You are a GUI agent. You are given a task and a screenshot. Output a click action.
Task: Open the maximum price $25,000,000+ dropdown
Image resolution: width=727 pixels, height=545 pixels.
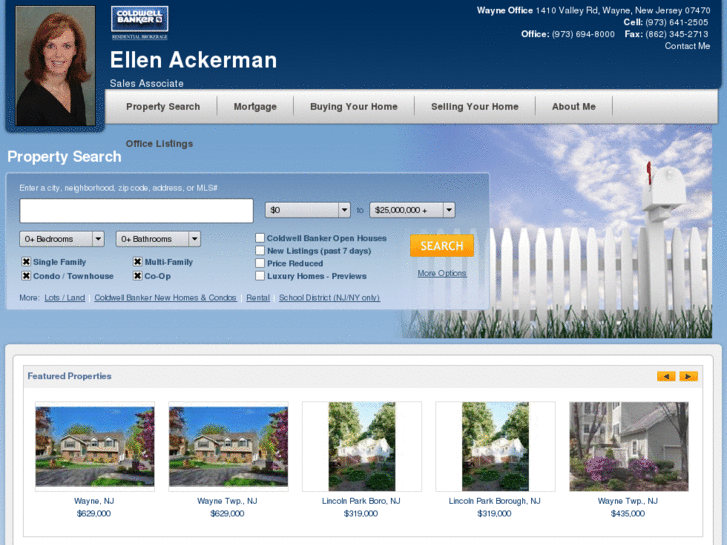coord(412,210)
